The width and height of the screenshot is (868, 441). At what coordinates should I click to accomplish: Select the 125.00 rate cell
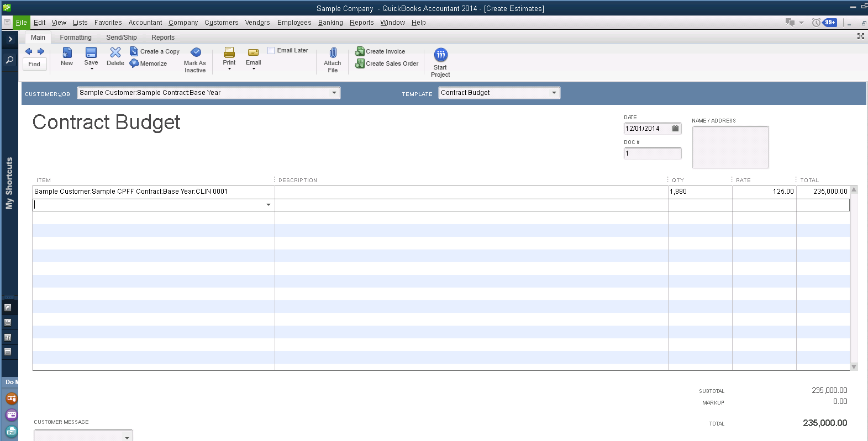pyautogui.click(x=764, y=192)
